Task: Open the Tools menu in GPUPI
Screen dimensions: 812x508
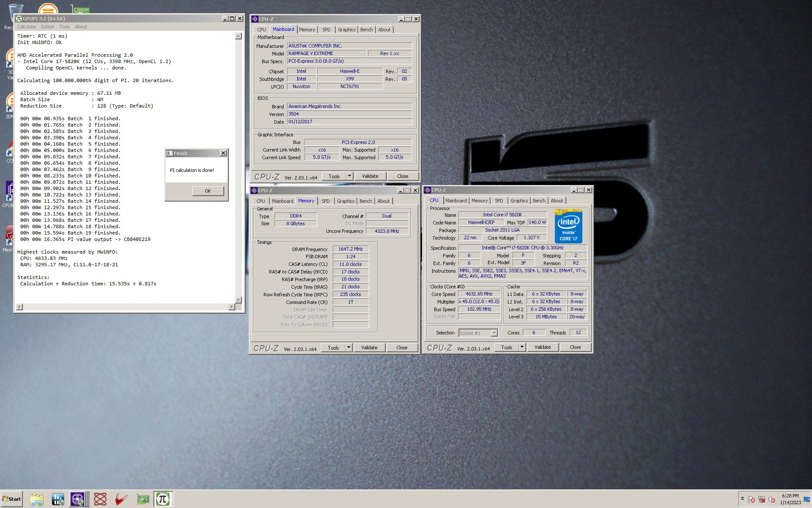Action: (65, 27)
